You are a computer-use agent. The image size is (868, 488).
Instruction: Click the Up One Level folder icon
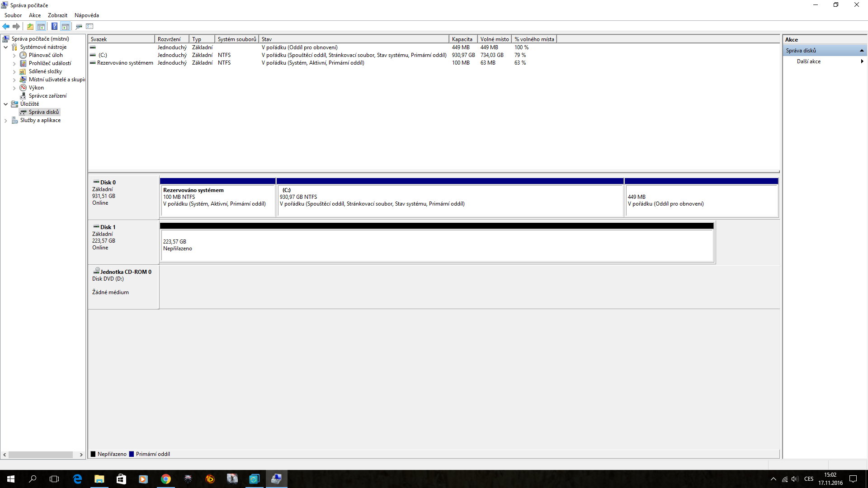30,26
